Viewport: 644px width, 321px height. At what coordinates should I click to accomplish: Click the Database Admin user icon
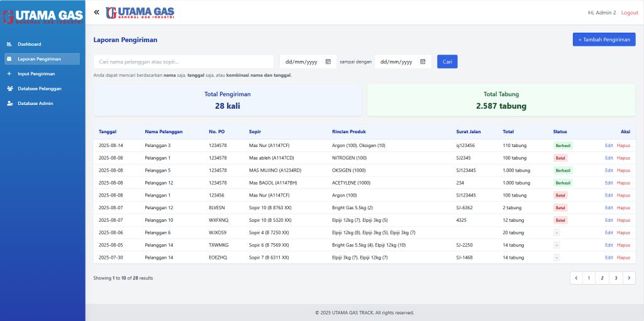pyautogui.click(x=9, y=103)
